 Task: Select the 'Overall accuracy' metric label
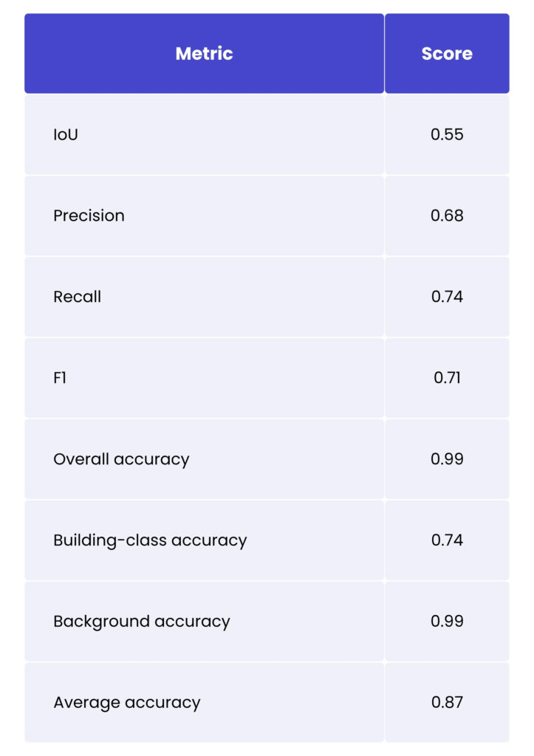121,459
